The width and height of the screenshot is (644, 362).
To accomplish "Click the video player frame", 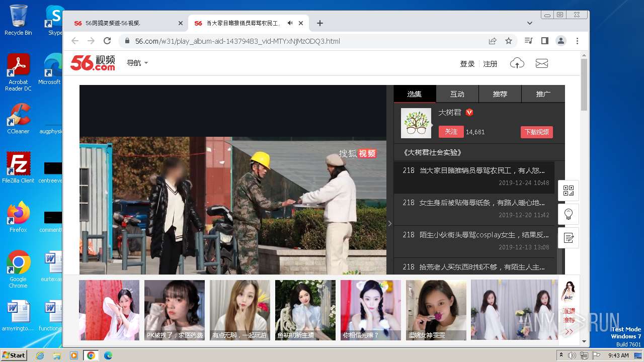I will pyautogui.click(x=233, y=180).
